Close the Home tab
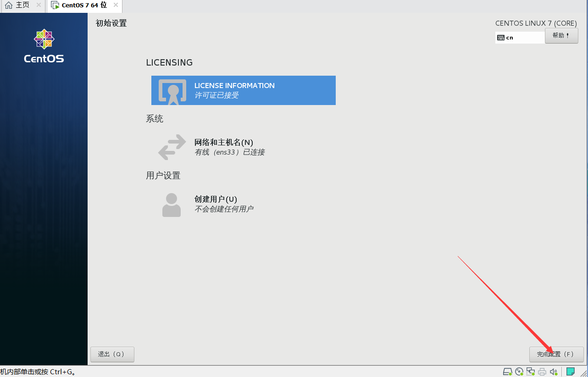 39,6
